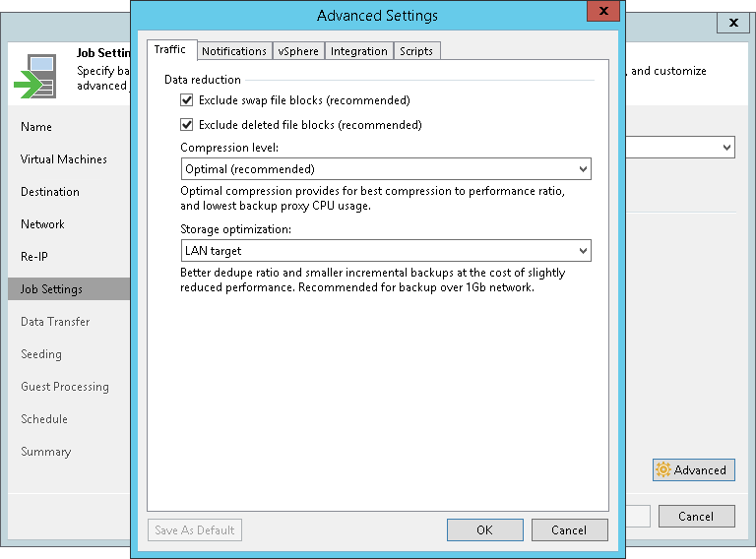Toggle Exclude deleted file blocks checkbox
The height and width of the screenshot is (559, 756).
[187, 125]
